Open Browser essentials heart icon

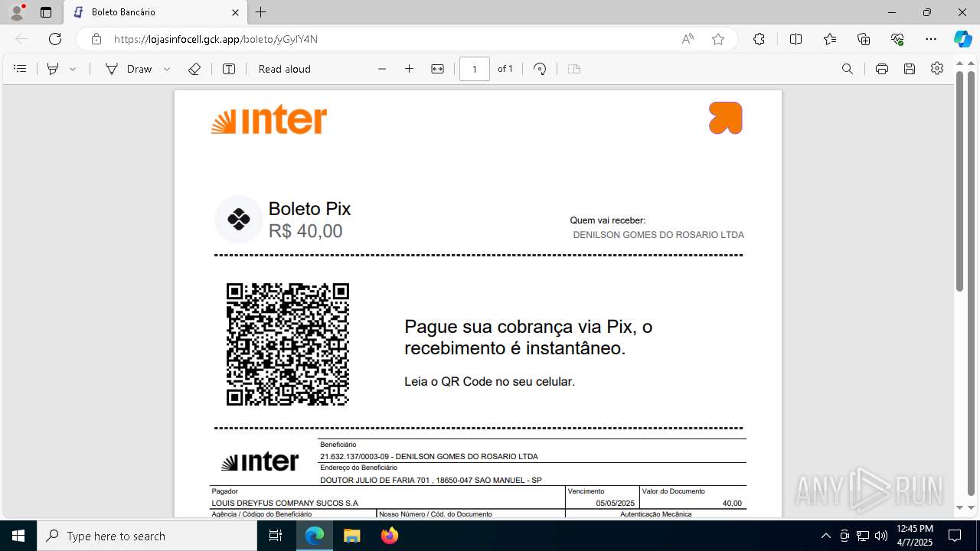click(x=897, y=39)
